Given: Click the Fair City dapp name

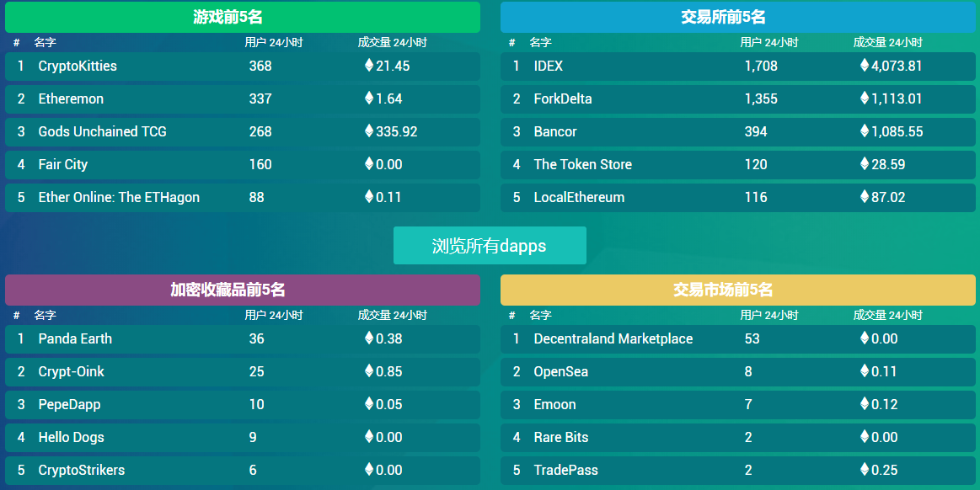Looking at the screenshot, I should 62,165.
